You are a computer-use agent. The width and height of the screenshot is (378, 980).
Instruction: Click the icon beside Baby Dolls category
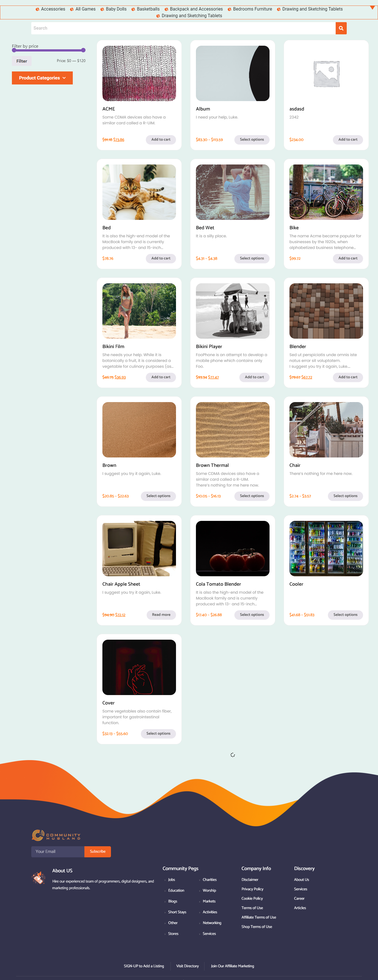pyautogui.click(x=102, y=9)
